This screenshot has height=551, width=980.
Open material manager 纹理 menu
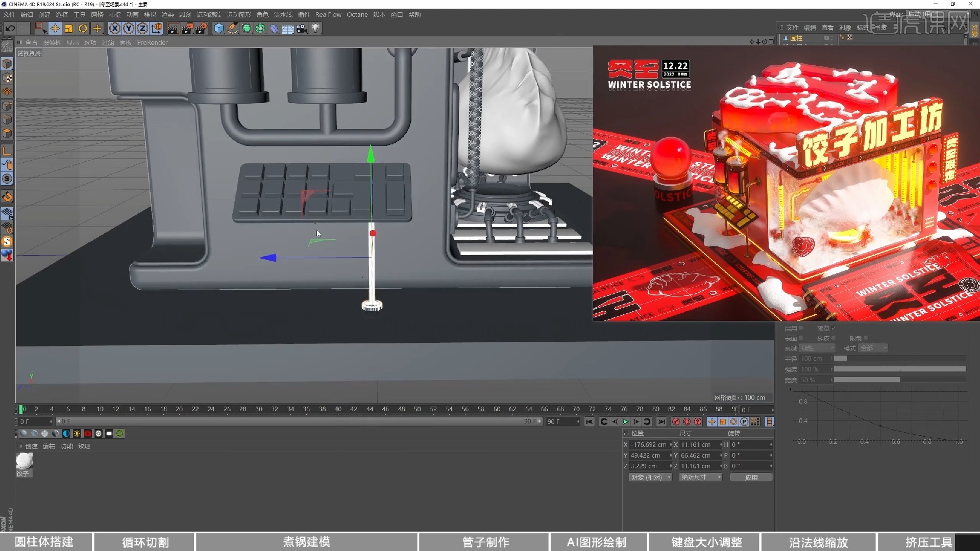click(84, 446)
